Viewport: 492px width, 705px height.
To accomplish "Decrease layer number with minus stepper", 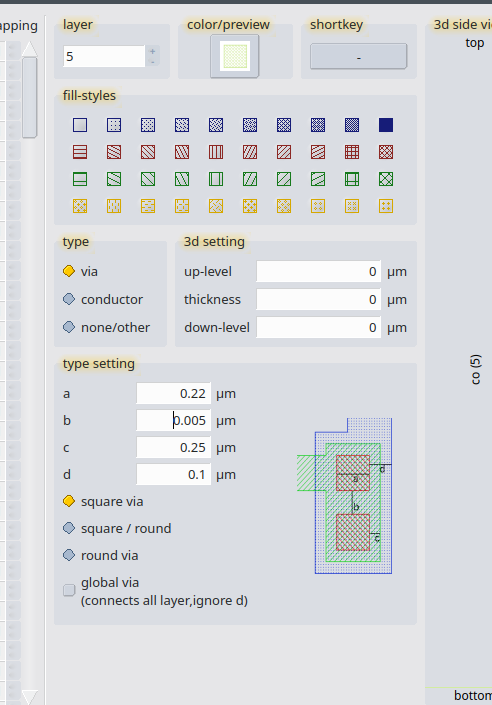I will click(152, 62).
